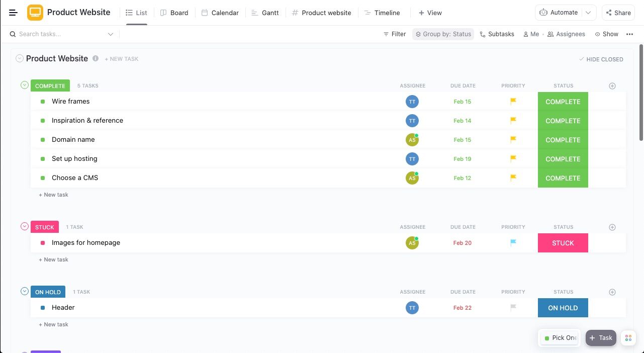Open the search options dropdown arrow
The image size is (644, 353).
[x=111, y=34]
